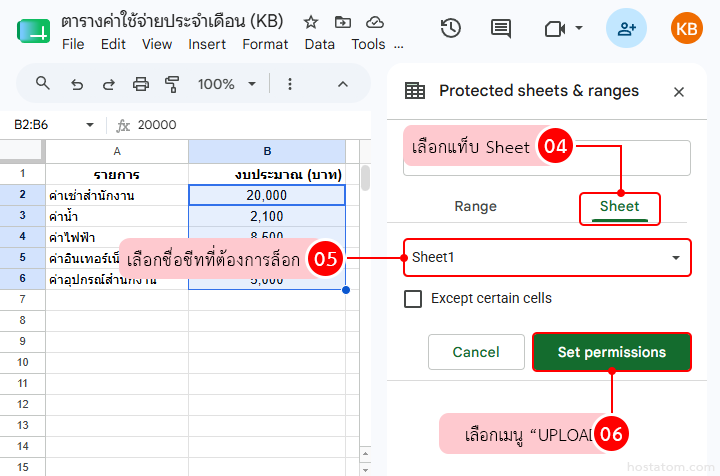Move spreadsheet to folder icon
The width and height of the screenshot is (720, 476).
pos(343,22)
